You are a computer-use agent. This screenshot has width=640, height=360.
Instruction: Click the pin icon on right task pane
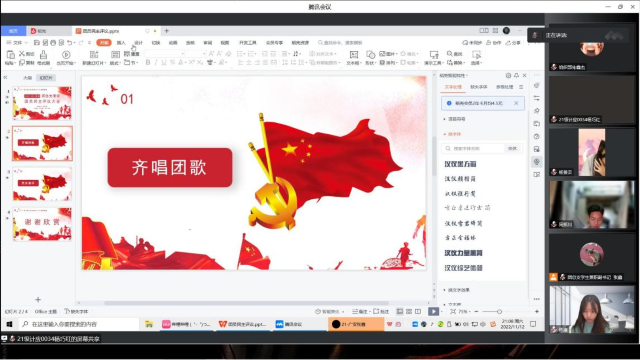[x=516, y=76]
